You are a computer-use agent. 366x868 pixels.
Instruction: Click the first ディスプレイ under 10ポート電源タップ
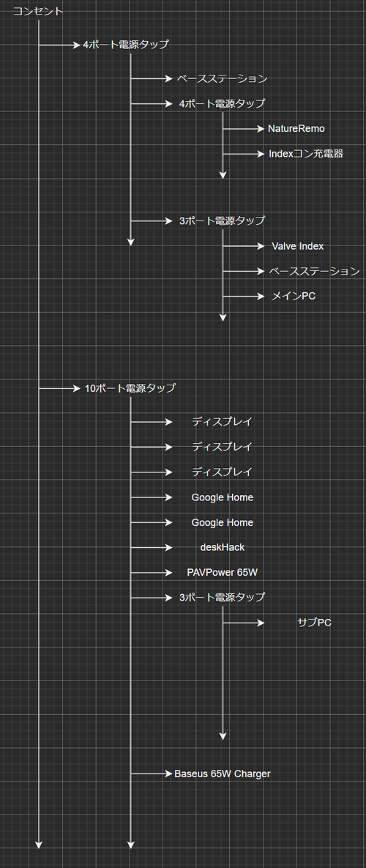pyautogui.click(x=223, y=421)
